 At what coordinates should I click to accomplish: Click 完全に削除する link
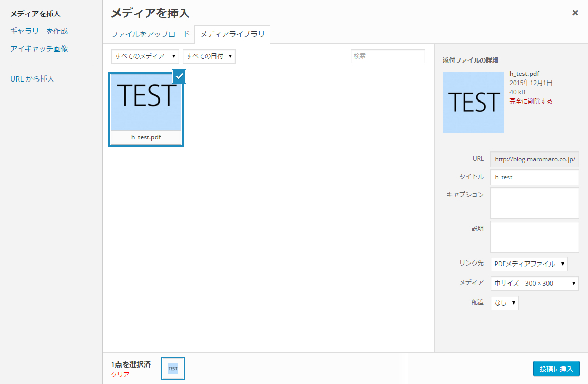coord(531,101)
